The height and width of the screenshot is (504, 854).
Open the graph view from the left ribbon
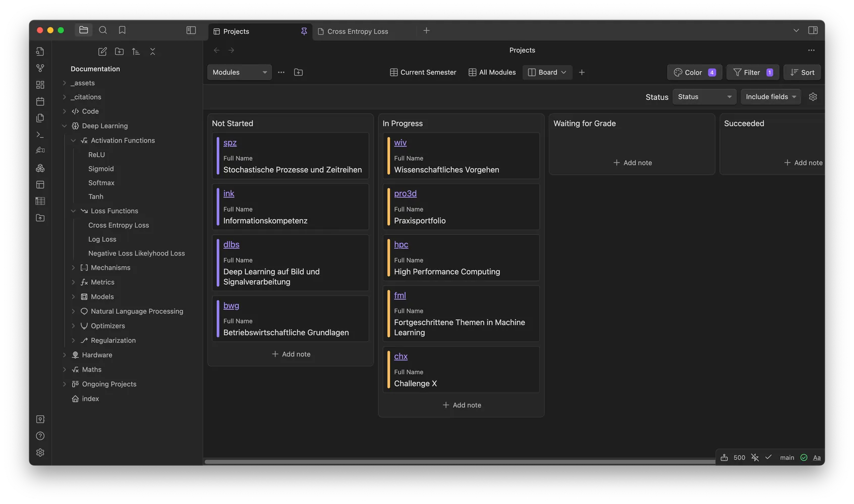click(x=40, y=68)
